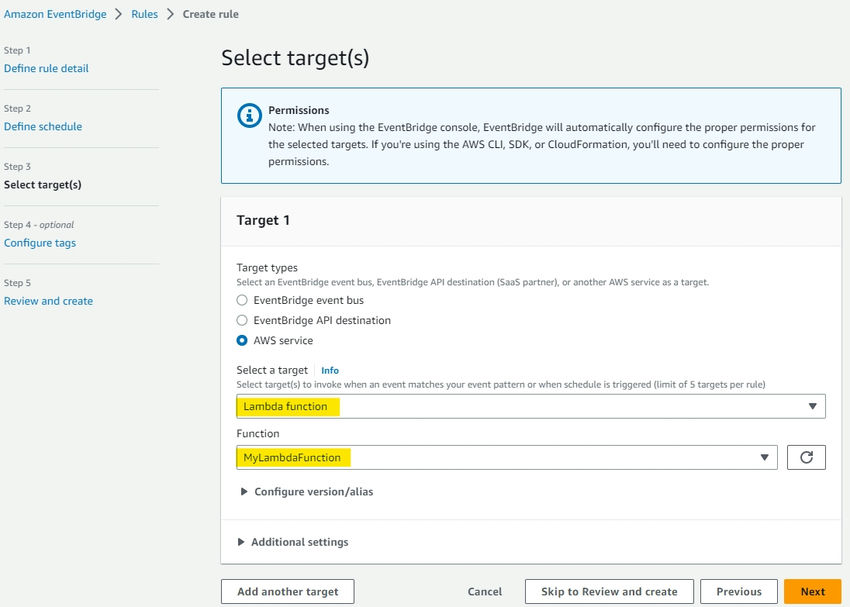Go to Define schedule step
Screen dimensions: 850x607
coord(43,126)
